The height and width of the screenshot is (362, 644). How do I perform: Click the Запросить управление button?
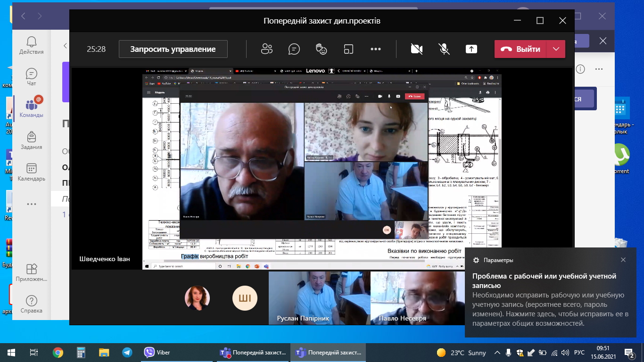pyautogui.click(x=173, y=49)
